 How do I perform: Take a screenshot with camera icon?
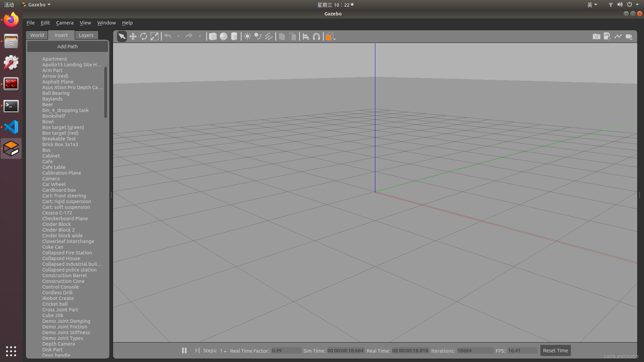pyautogui.click(x=596, y=37)
